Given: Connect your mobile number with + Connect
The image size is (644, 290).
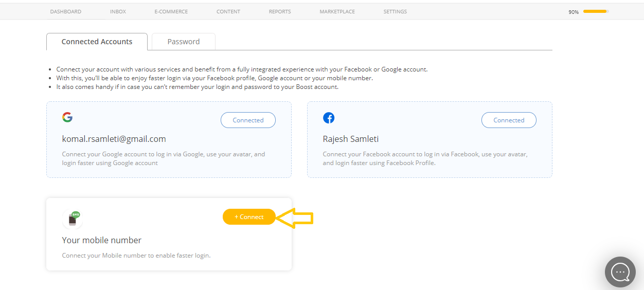Looking at the screenshot, I should 249,217.
